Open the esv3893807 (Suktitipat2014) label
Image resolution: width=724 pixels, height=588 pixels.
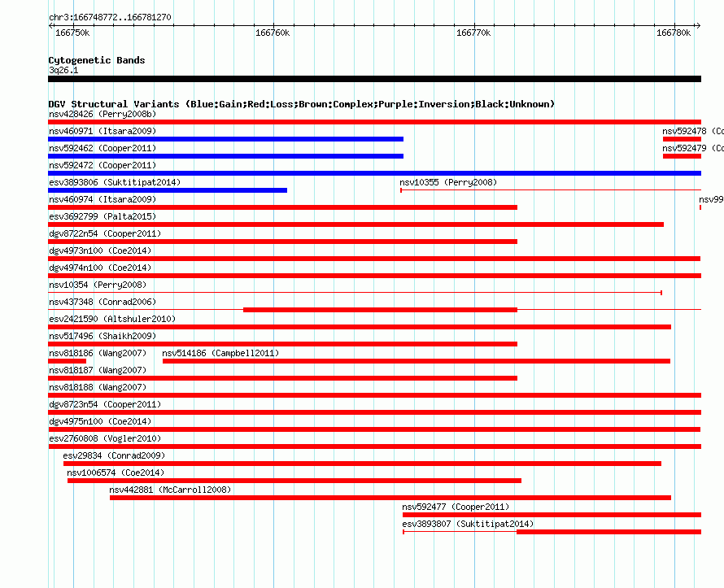coord(468,524)
